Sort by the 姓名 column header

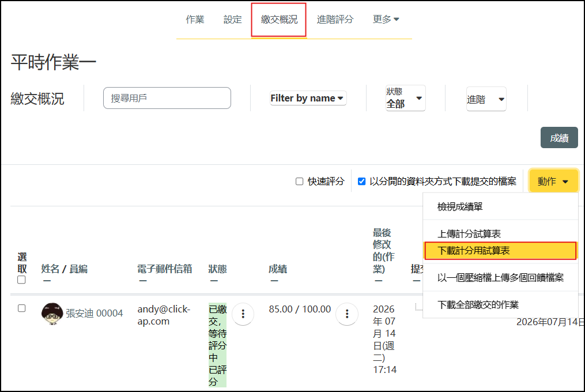pos(50,269)
